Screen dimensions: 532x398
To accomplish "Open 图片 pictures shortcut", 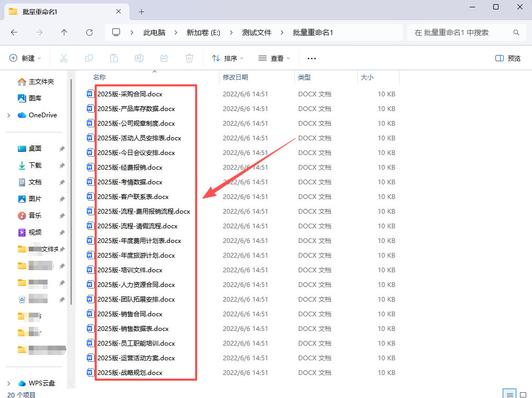I will tap(30, 198).
